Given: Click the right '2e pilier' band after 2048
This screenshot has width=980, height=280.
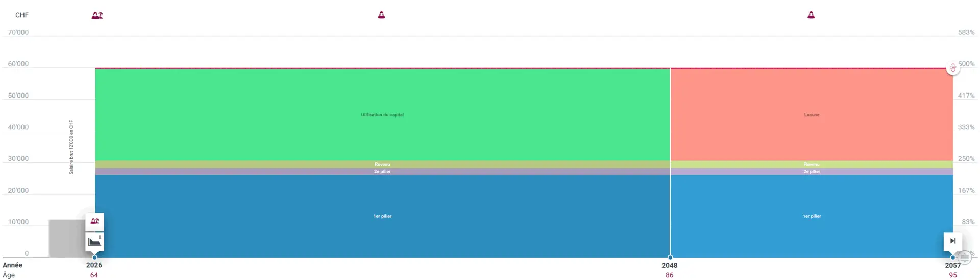Looking at the screenshot, I should coord(812,172).
